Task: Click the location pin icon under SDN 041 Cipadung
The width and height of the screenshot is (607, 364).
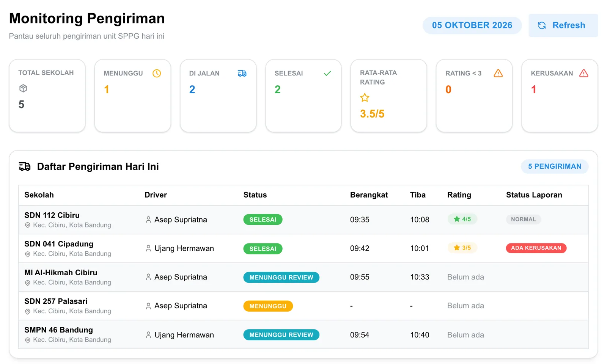Action: click(x=27, y=254)
